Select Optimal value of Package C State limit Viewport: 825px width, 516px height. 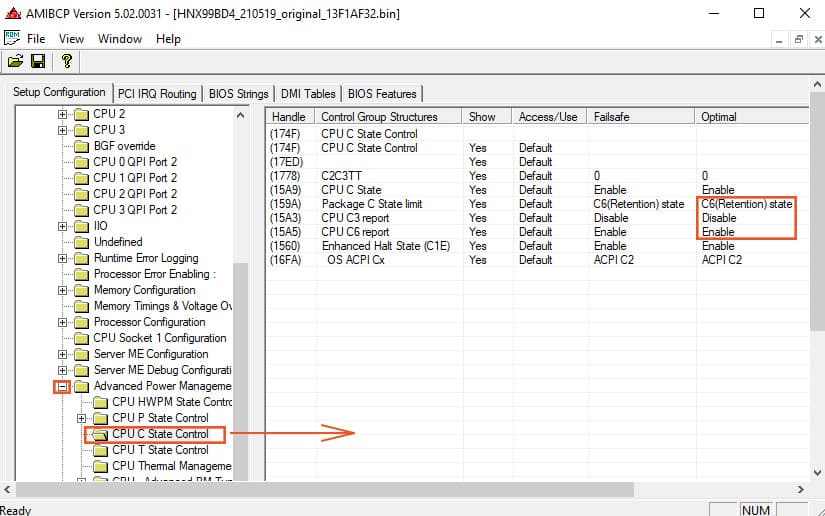(x=746, y=204)
